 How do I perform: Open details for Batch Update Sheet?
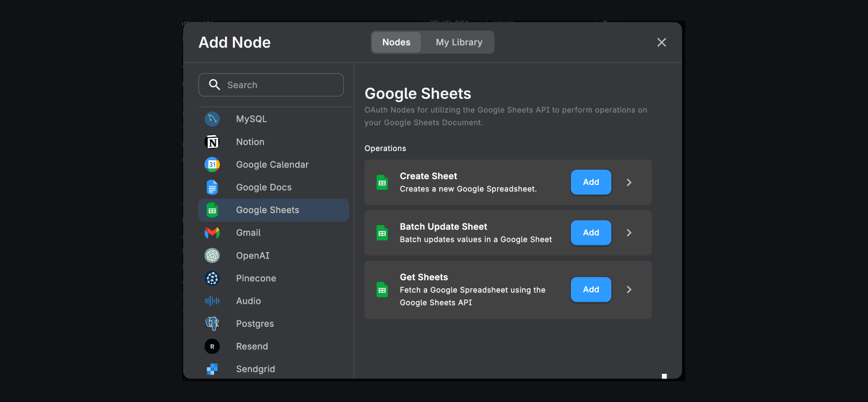pyautogui.click(x=629, y=233)
